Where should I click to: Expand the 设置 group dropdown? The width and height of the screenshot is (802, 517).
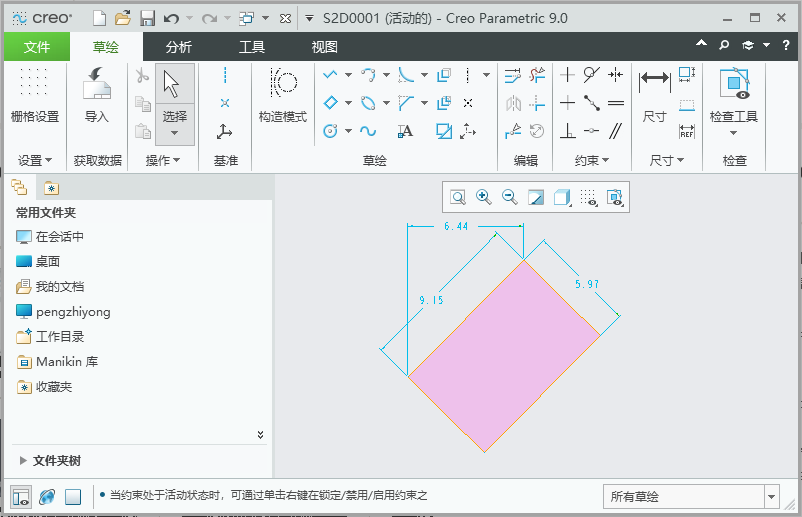[x=35, y=161]
